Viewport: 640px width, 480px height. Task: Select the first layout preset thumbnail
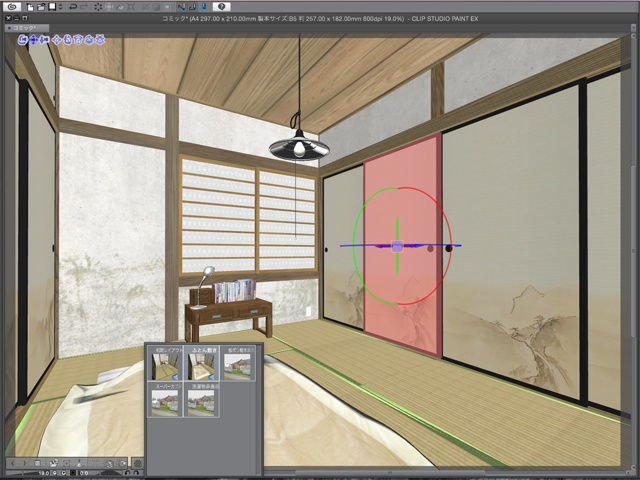click(166, 364)
